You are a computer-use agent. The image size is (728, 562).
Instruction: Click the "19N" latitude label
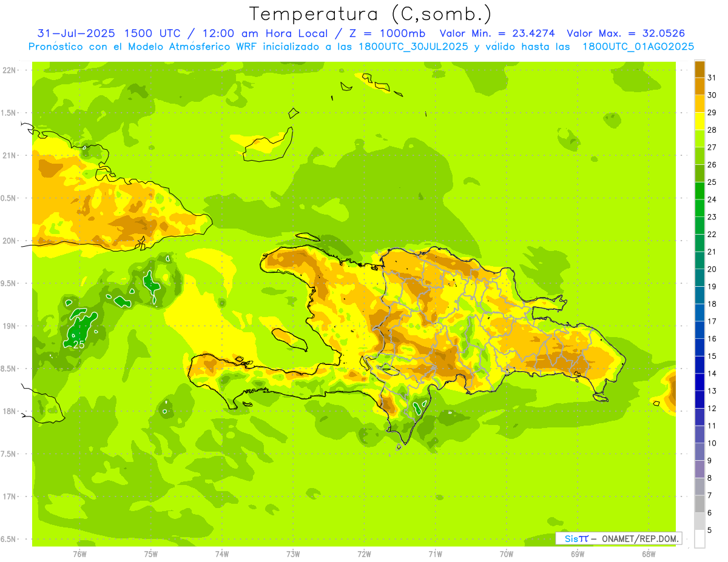pyautogui.click(x=9, y=326)
